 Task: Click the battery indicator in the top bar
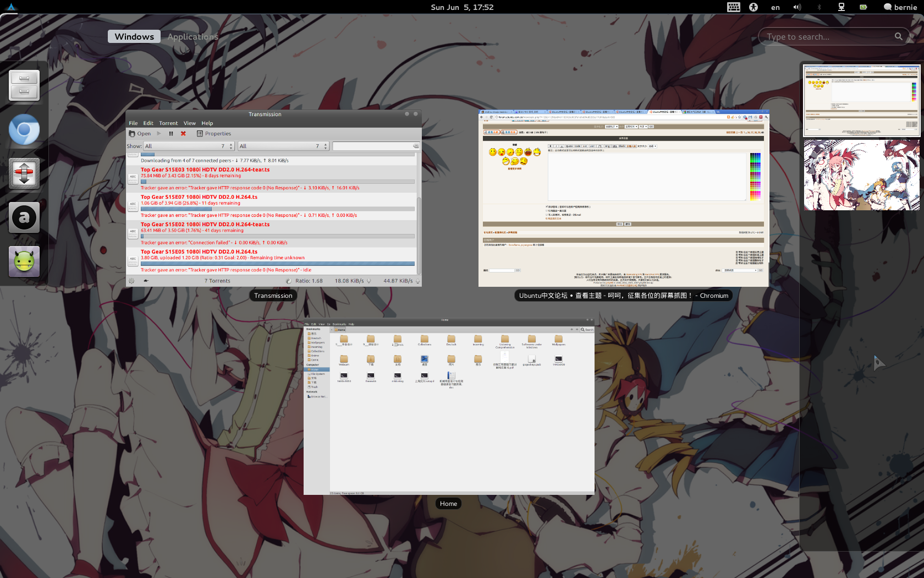(864, 7)
